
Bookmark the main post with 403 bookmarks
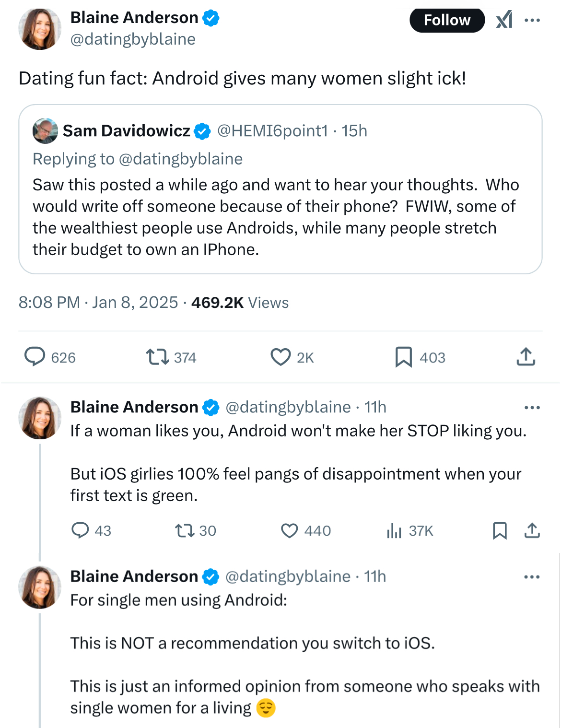click(403, 357)
